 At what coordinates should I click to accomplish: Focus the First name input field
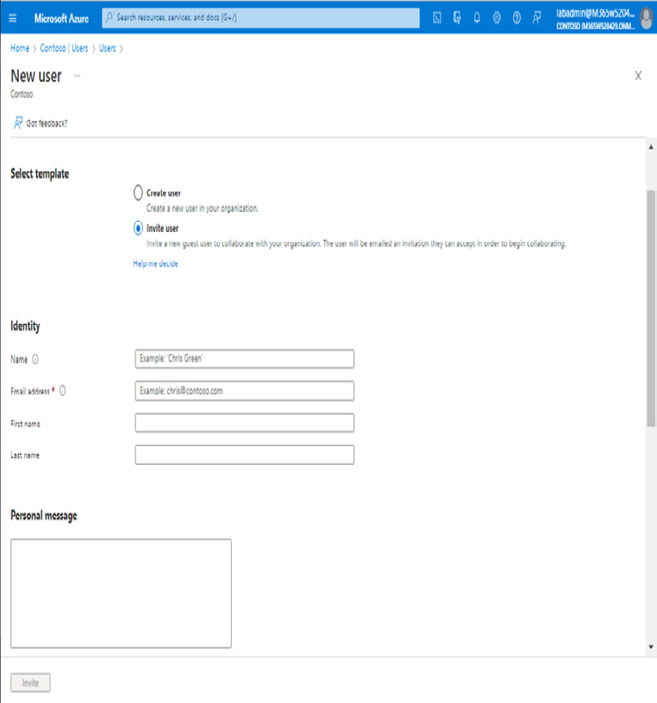coord(244,423)
